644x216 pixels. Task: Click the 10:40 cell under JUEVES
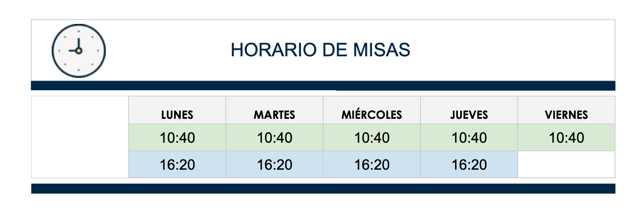[x=469, y=137]
